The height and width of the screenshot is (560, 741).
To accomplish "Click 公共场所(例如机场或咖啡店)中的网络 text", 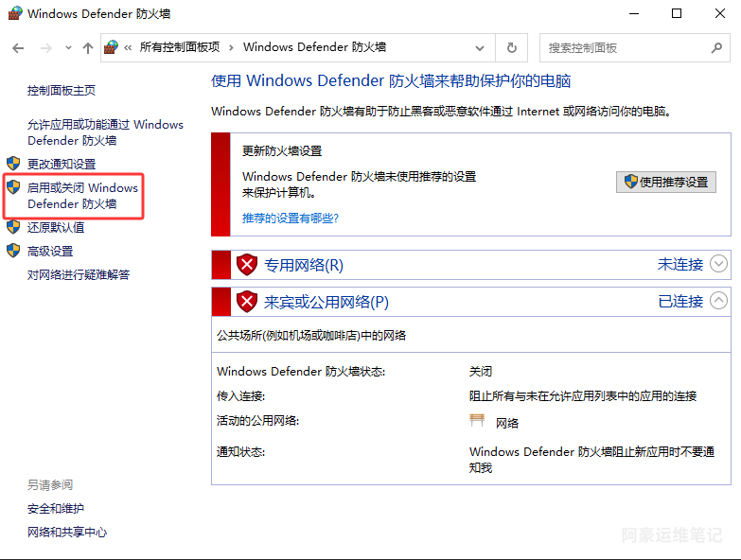I will tap(311, 336).
